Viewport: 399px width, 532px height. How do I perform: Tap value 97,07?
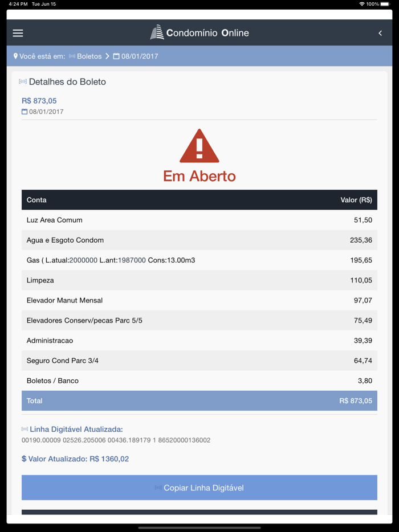(x=363, y=300)
